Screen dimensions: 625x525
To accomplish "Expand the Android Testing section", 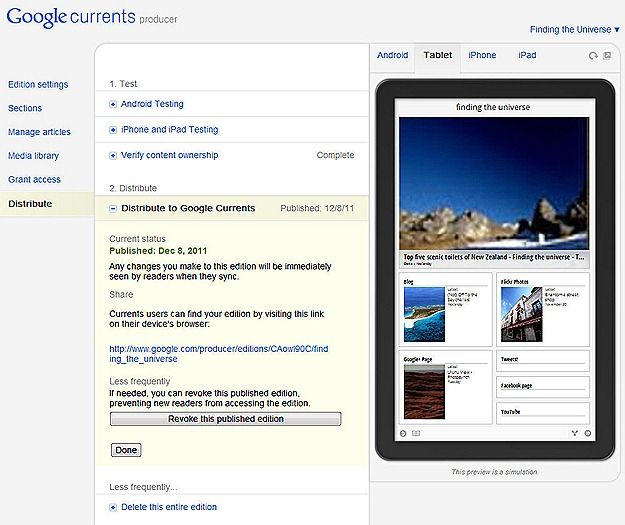I will (113, 104).
